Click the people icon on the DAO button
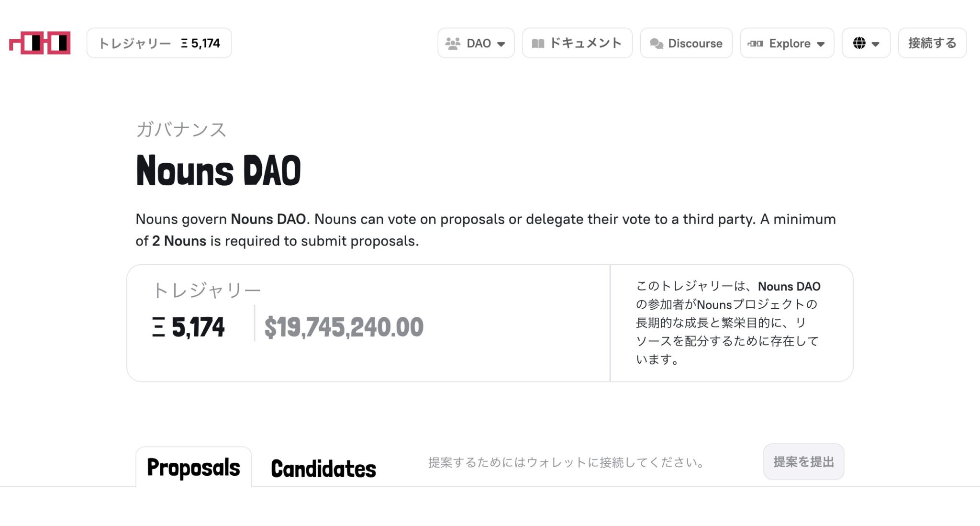Image resolution: width=980 pixels, height=526 pixels. [453, 43]
